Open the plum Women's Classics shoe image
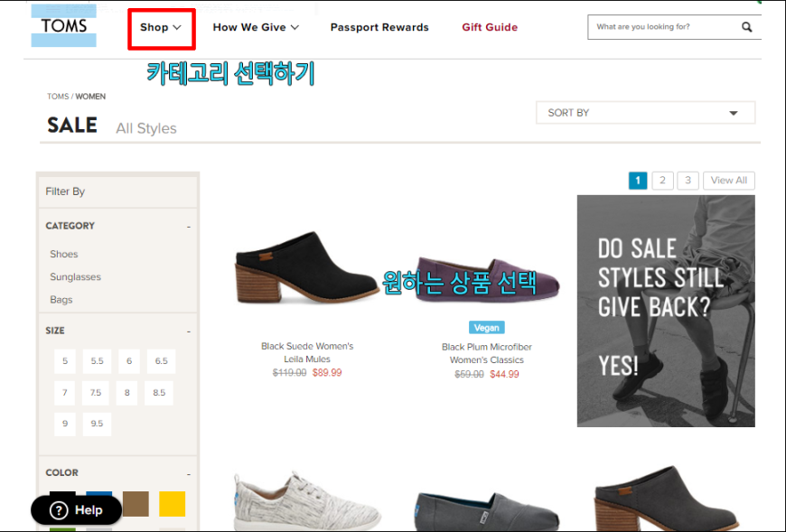This screenshot has width=786, height=532. [487, 279]
